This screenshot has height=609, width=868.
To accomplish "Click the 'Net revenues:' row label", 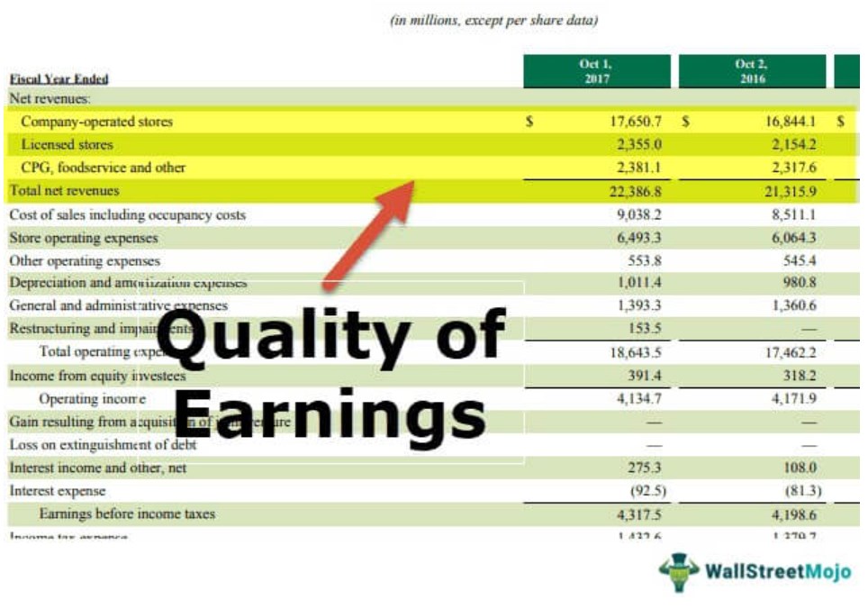I will click(x=50, y=98).
